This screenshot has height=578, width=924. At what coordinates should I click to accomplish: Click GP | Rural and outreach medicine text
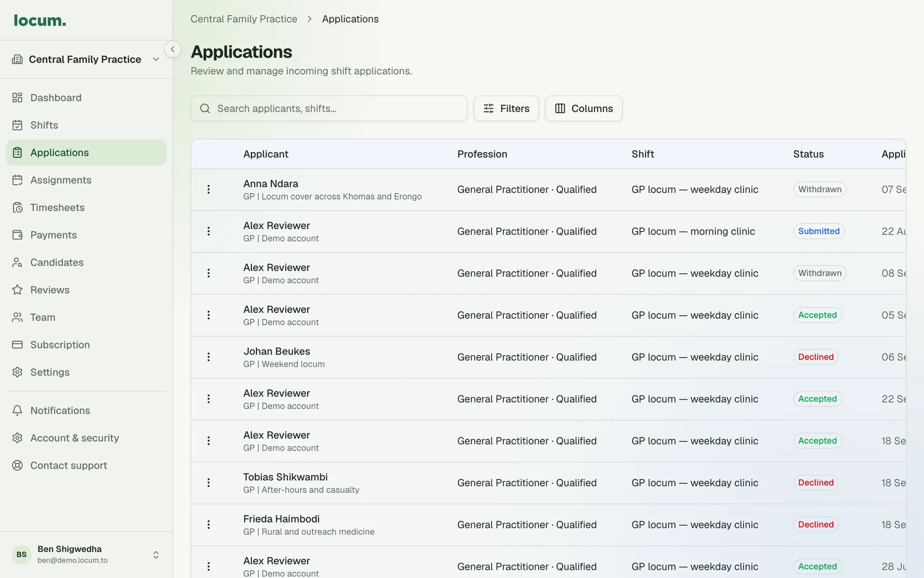pyautogui.click(x=309, y=532)
